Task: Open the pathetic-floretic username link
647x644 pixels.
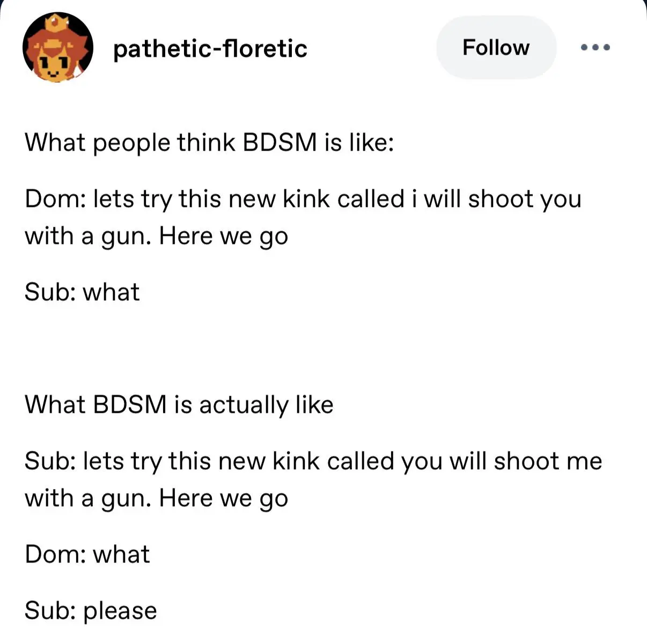Action: tap(210, 49)
